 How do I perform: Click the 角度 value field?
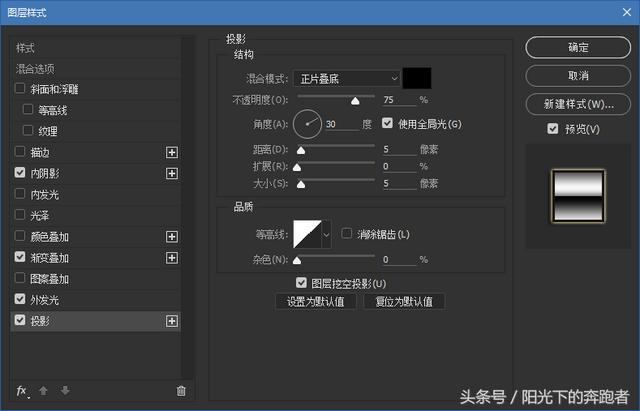[x=342, y=124]
